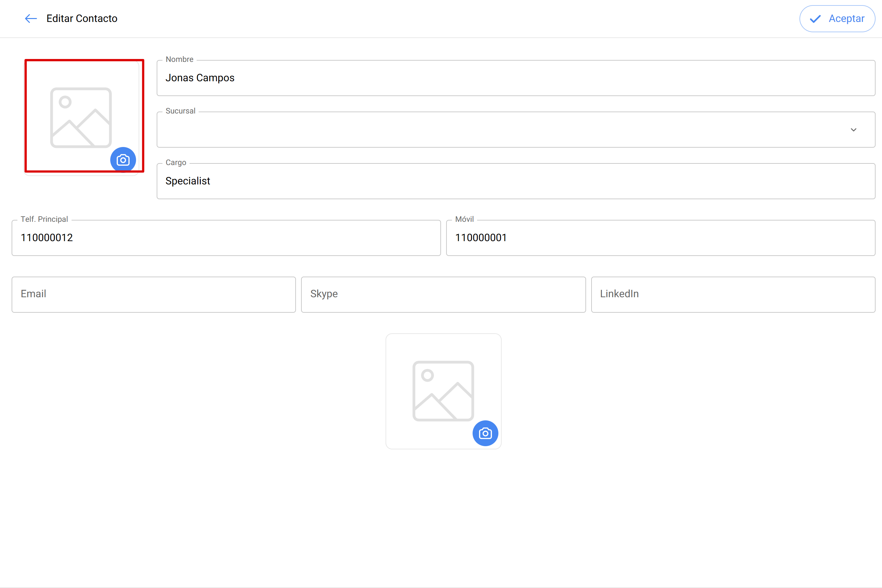Click the Cargo field showing Specialist
Viewport: 882px width, 588px height.
click(x=515, y=181)
